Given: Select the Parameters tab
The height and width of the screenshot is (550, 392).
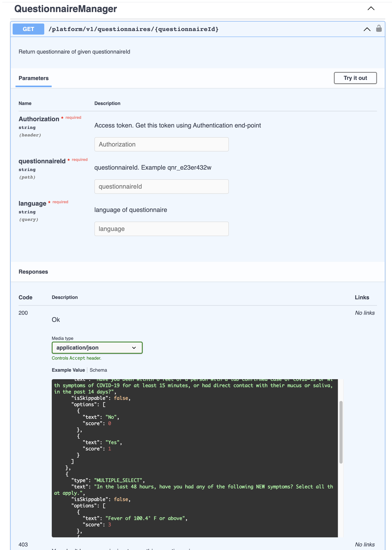Looking at the screenshot, I should click(x=34, y=78).
